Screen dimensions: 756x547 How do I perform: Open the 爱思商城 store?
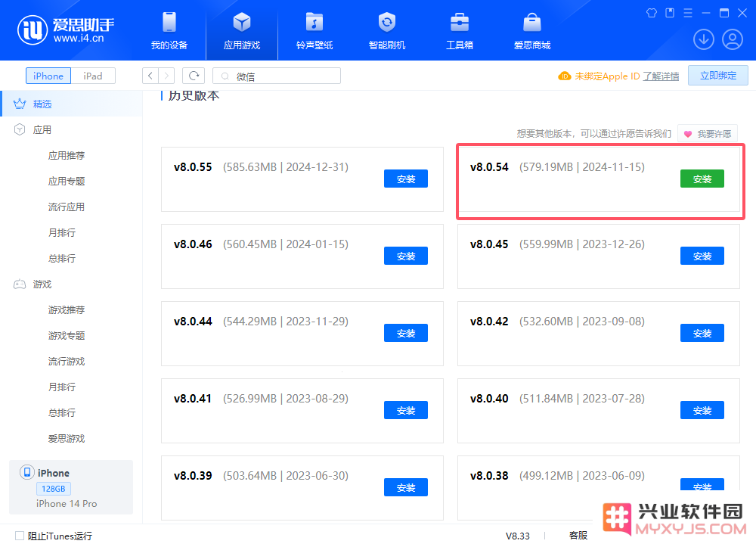(531, 31)
